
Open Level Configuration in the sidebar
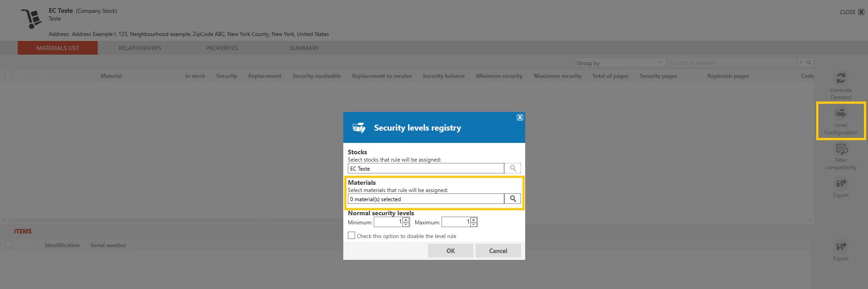point(841,122)
